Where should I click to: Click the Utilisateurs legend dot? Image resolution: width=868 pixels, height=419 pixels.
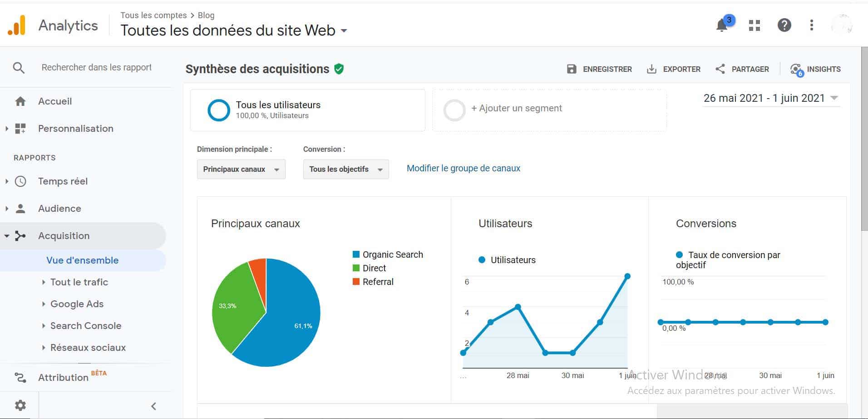482,260
